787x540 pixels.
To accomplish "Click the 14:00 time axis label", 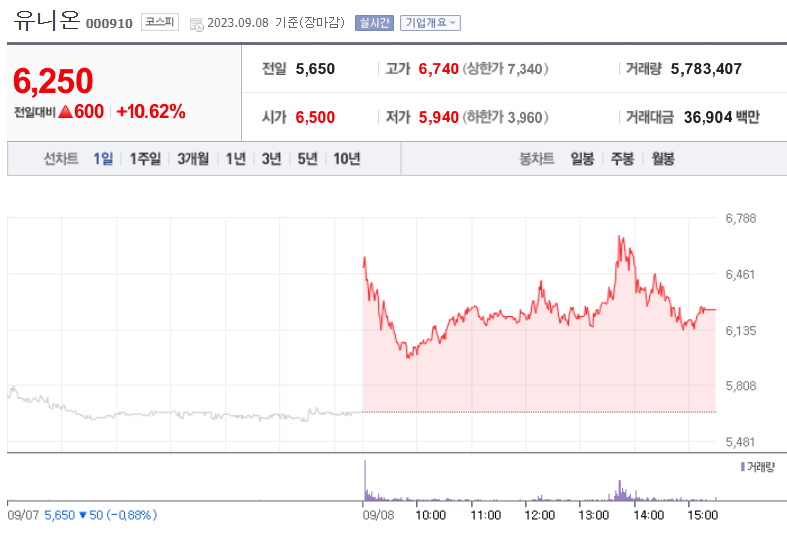I will coord(648,515).
